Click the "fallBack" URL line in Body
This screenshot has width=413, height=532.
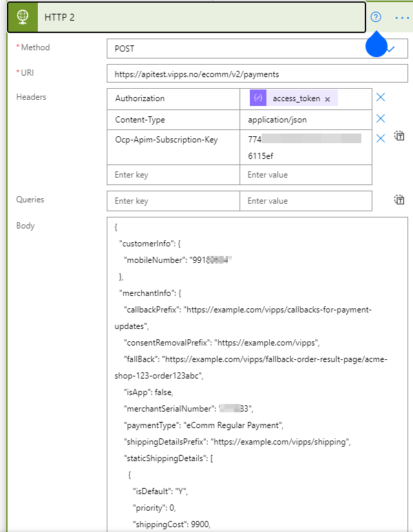coord(255,359)
